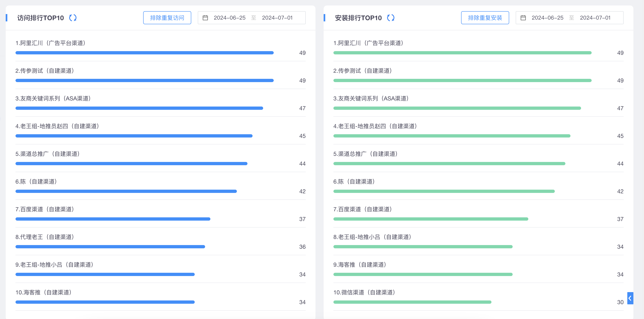Edit install ranking start date 2024-06-25
Image resolution: width=644 pixels, height=319 pixels.
point(547,18)
